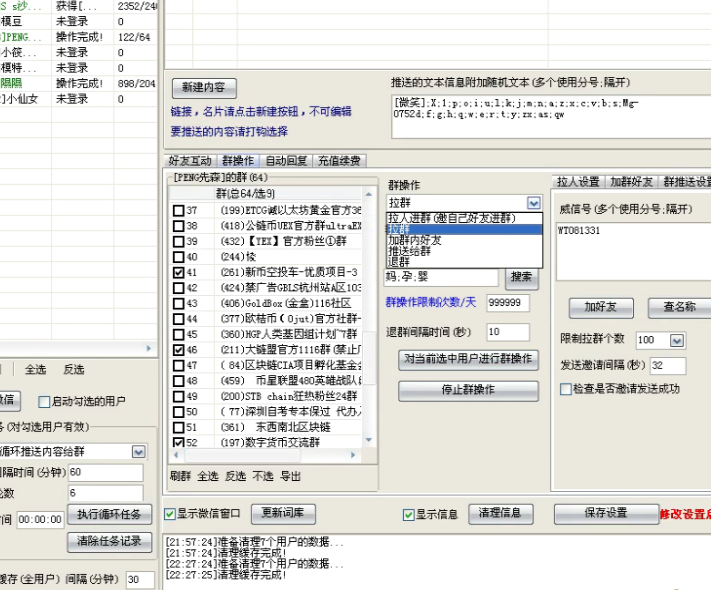Click the 清除任务记录 button

[x=109, y=541]
